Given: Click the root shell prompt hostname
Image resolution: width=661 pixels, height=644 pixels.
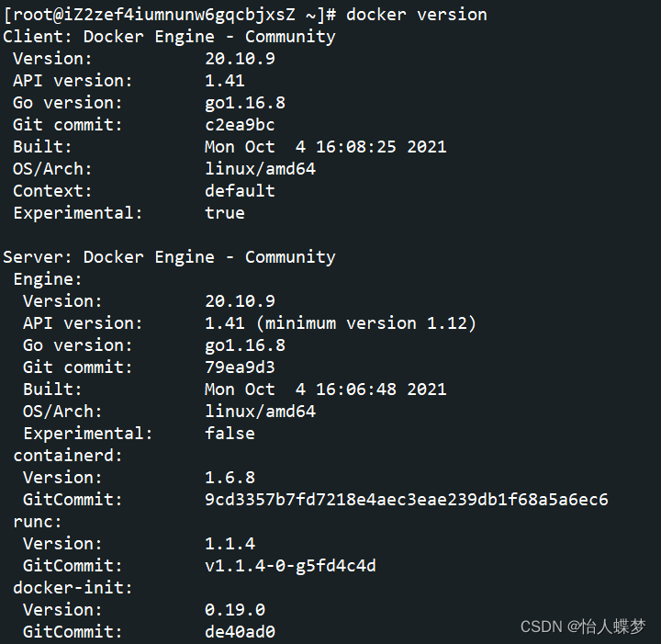Looking at the screenshot, I should coord(170,15).
